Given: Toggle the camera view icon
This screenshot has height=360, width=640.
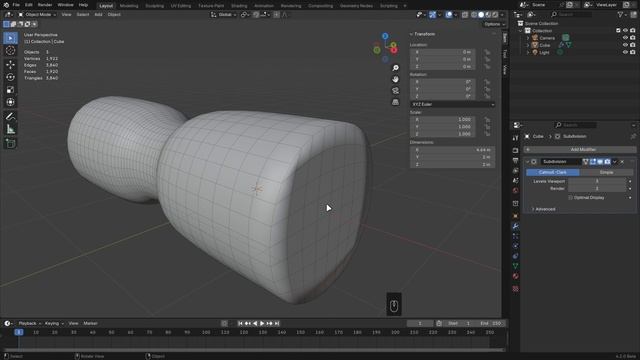Looking at the screenshot, I should (x=395, y=91).
